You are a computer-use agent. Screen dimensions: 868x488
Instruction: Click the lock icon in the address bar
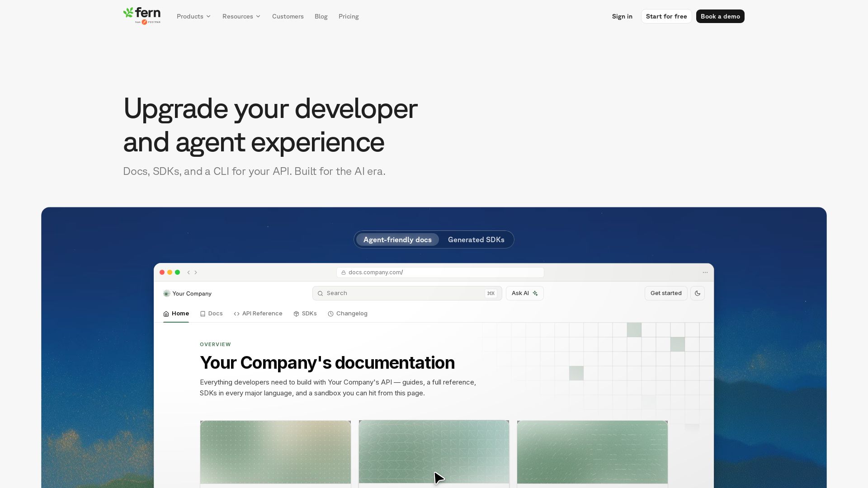tap(344, 272)
